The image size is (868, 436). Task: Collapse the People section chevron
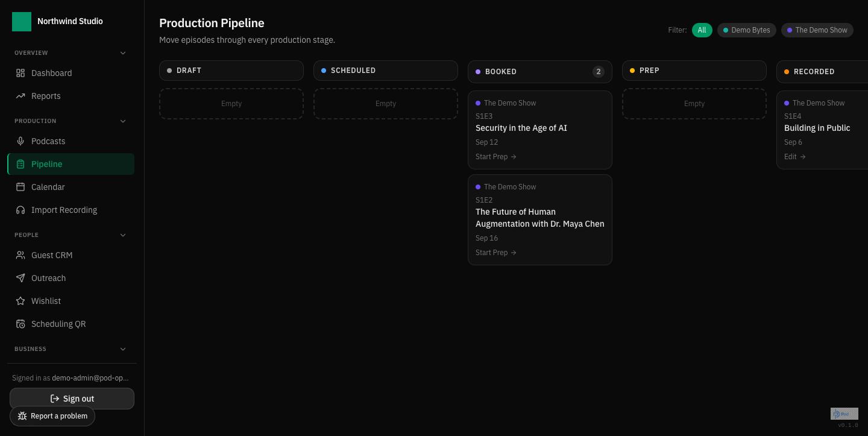(x=123, y=235)
